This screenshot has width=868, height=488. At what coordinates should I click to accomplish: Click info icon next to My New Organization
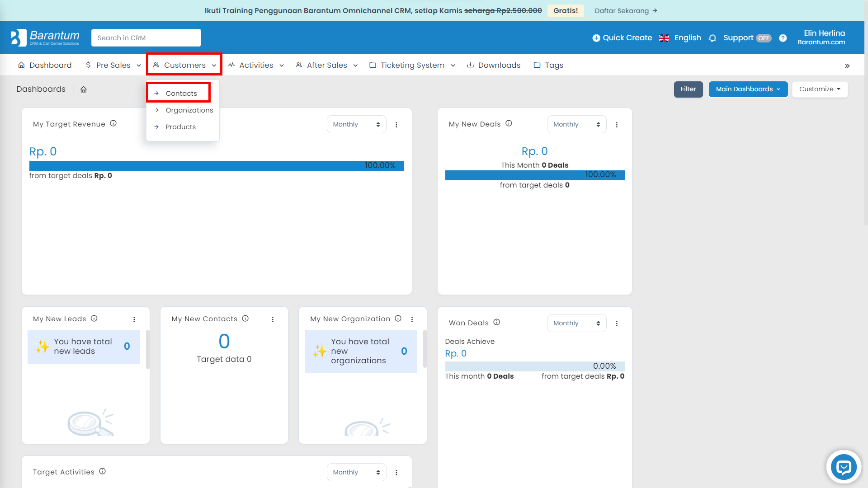click(398, 319)
